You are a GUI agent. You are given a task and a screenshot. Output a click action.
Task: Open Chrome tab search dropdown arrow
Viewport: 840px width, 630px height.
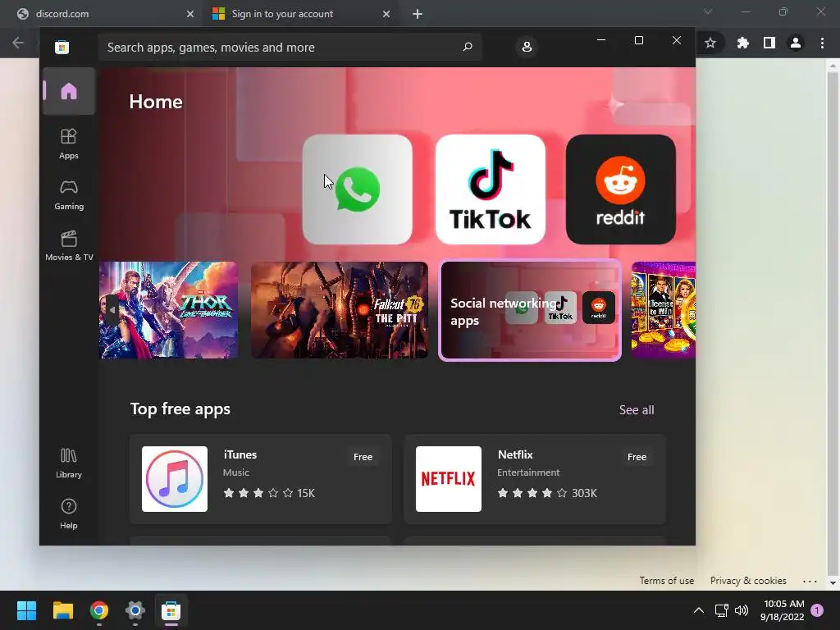click(x=708, y=11)
